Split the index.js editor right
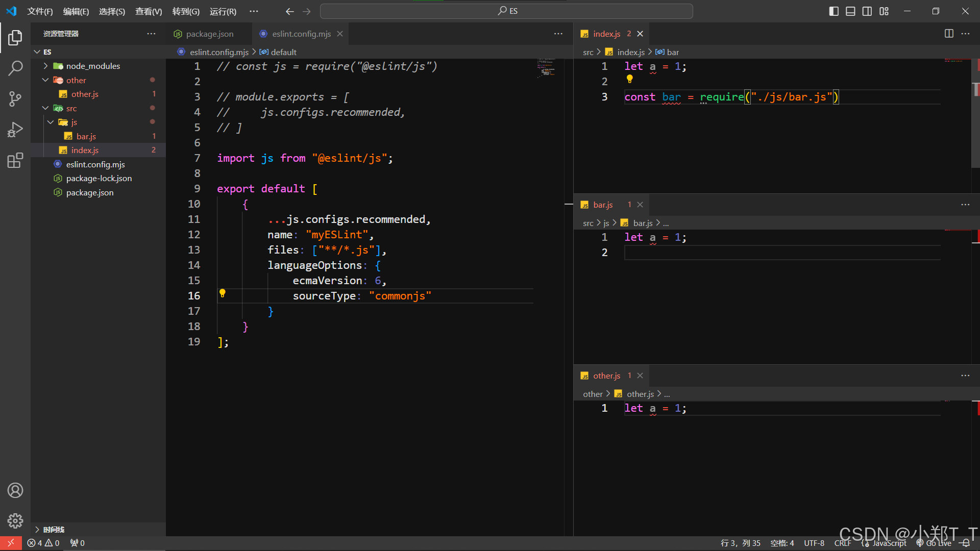This screenshot has height=551, width=980. [949, 34]
